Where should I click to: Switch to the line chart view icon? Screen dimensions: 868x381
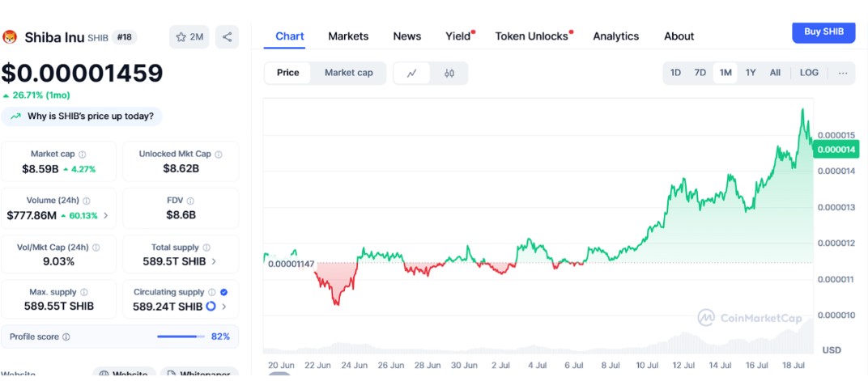pyautogui.click(x=412, y=73)
